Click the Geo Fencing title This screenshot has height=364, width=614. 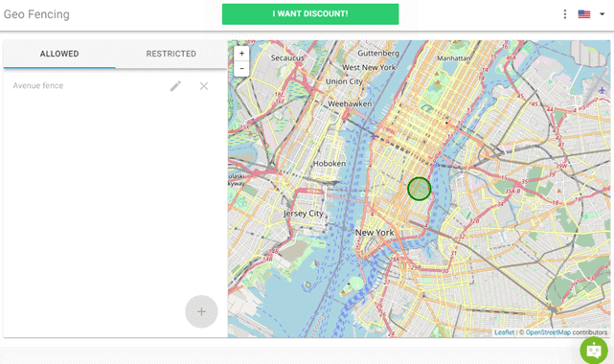(36, 14)
